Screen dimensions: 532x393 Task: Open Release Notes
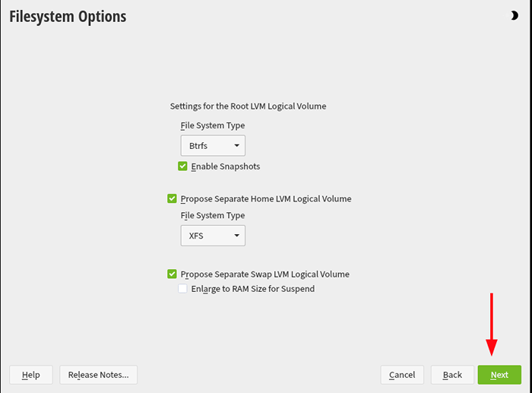(x=98, y=375)
